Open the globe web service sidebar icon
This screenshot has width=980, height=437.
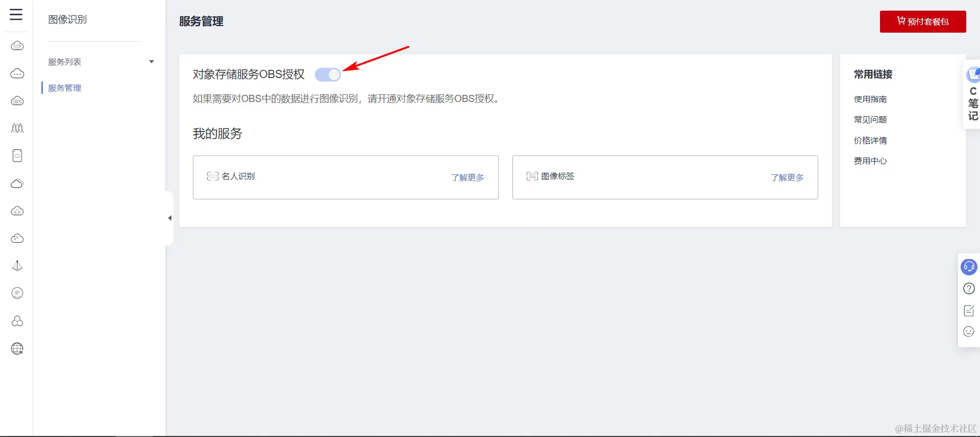pos(17,349)
